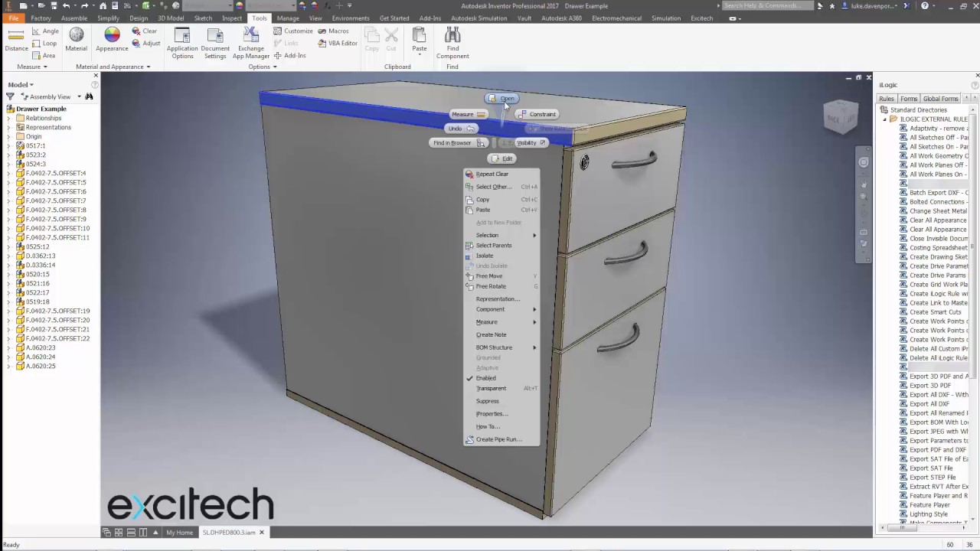Open the Customize dialog
The image size is (980, 551).
tap(293, 31)
